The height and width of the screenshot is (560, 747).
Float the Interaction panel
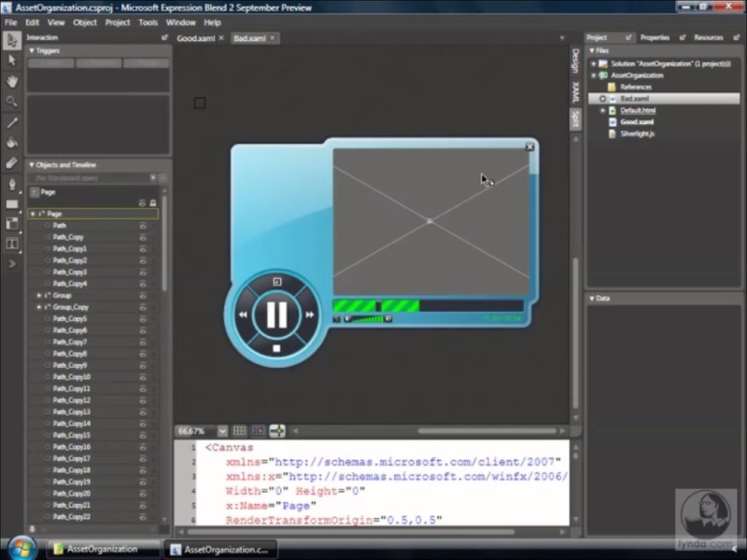pyautogui.click(x=164, y=37)
